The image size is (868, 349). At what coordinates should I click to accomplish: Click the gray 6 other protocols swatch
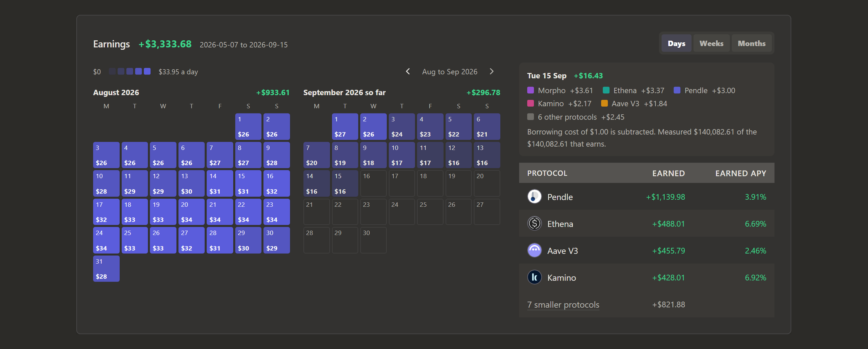click(x=530, y=117)
